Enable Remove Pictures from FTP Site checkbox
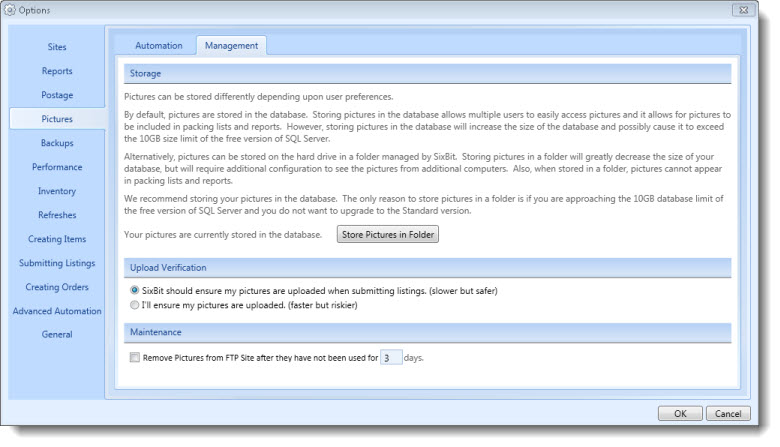 (135, 358)
